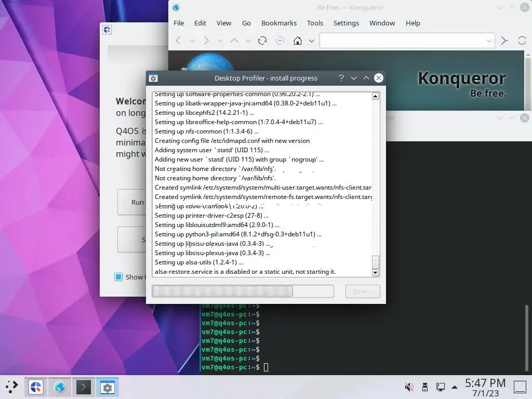Click Konqueror window title icon
532x399 pixels.
click(176, 7)
